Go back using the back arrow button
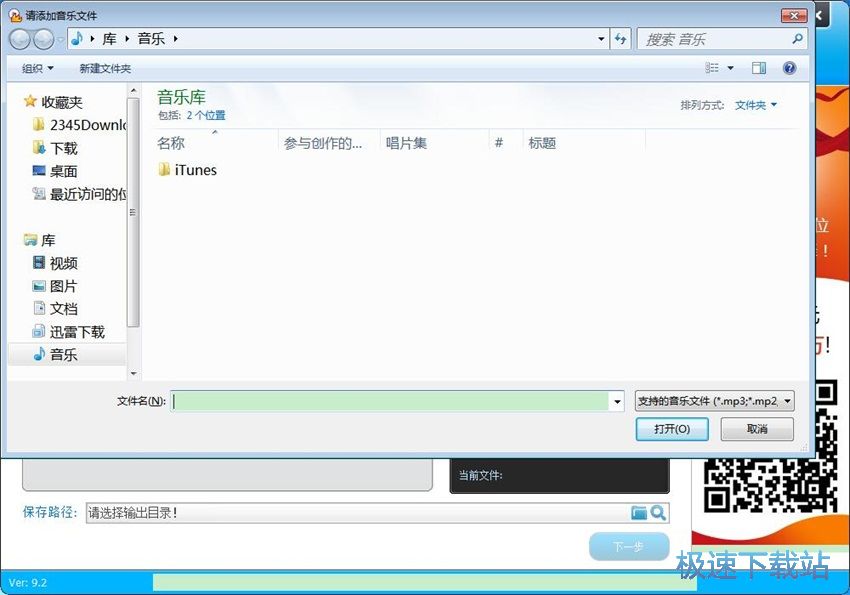 coord(21,39)
